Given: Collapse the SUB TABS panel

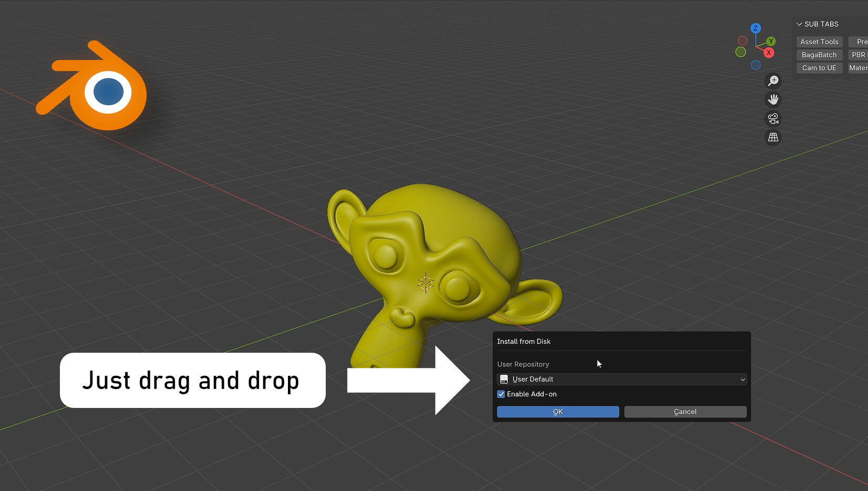Looking at the screenshot, I should (x=799, y=24).
